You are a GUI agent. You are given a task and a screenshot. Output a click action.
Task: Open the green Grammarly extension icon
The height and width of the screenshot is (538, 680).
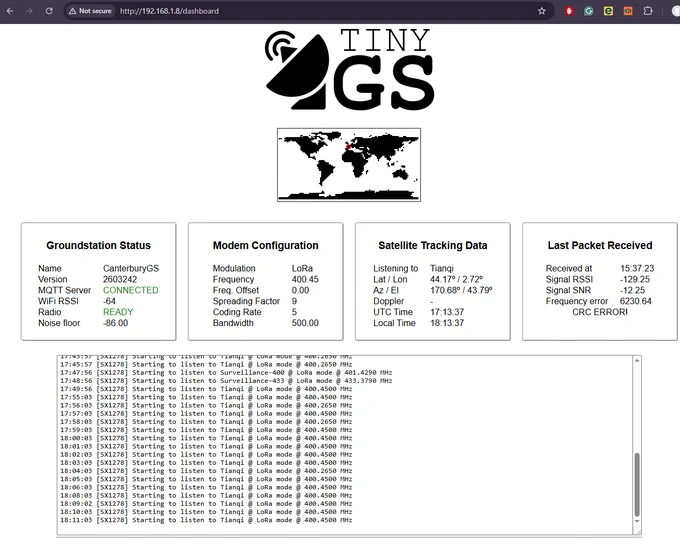(x=588, y=11)
